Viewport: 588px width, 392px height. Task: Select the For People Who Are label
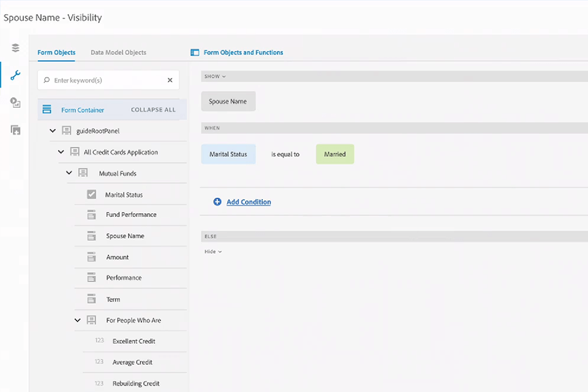[x=134, y=320]
